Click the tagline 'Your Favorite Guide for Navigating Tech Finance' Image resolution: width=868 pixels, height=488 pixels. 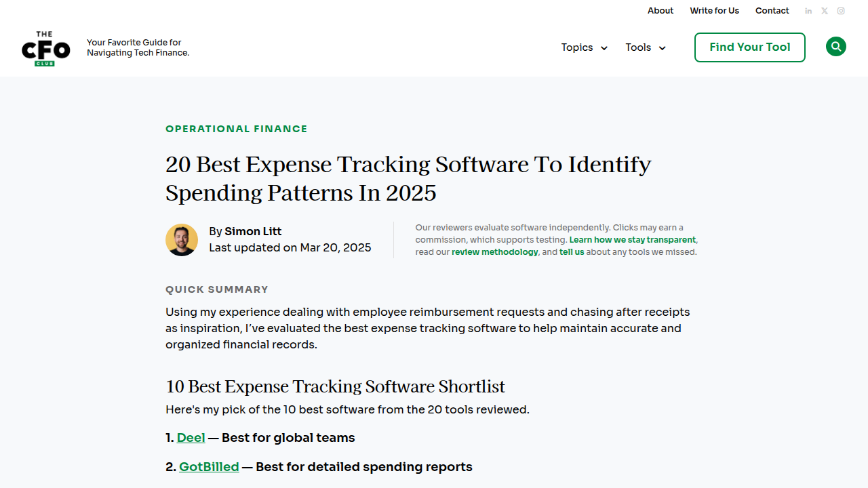pyautogui.click(x=138, y=47)
